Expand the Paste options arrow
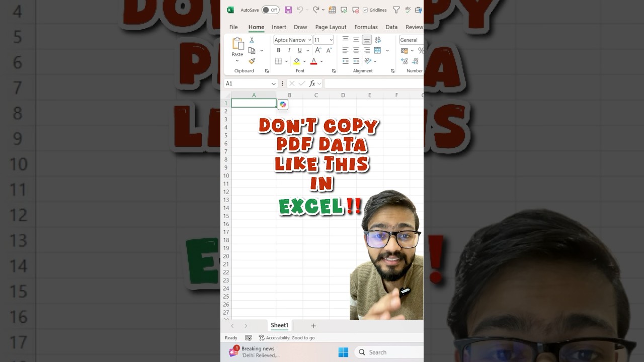The height and width of the screenshot is (362, 644). click(237, 61)
